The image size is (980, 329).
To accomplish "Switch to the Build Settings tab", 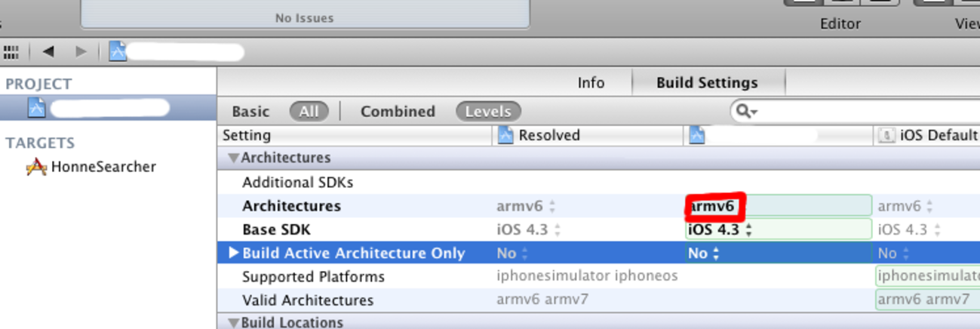I will [707, 83].
